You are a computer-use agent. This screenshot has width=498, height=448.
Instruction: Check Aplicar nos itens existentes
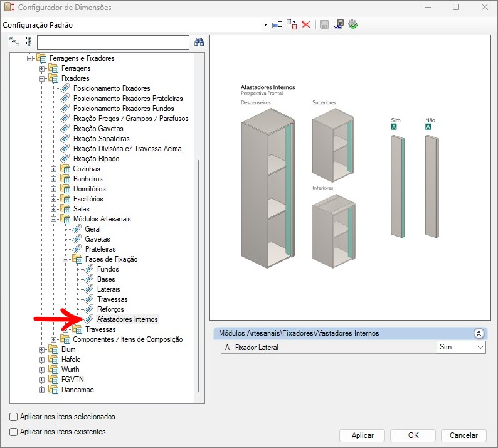(13, 432)
